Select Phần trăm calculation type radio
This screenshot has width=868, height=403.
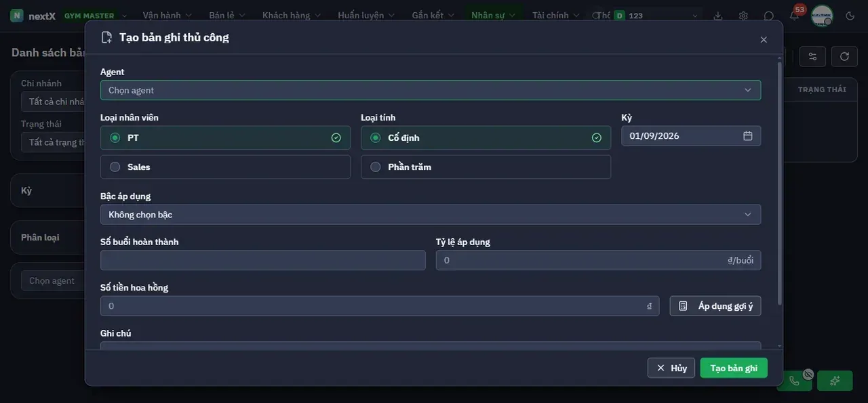click(x=486, y=167)
